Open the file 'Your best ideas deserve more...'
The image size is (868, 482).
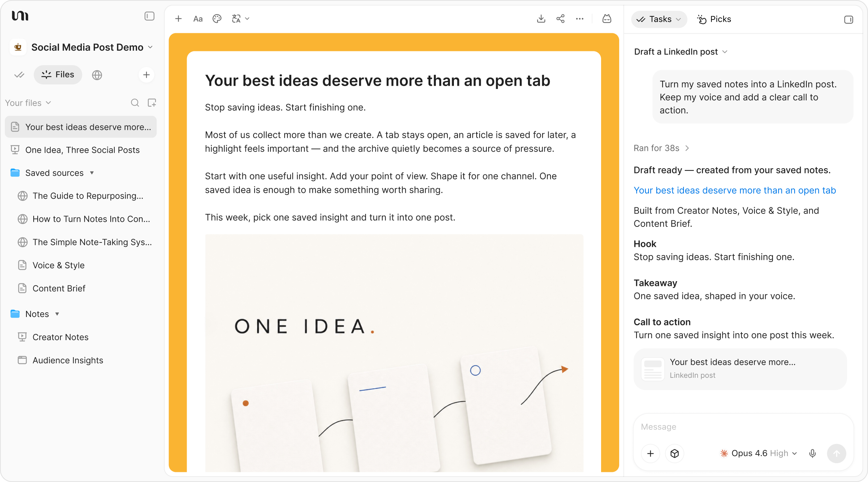coord(81,127)
